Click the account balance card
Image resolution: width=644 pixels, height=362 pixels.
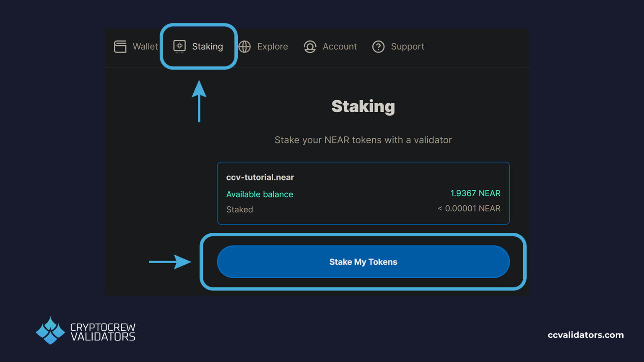pyautogui.click(x=363, y=193)
